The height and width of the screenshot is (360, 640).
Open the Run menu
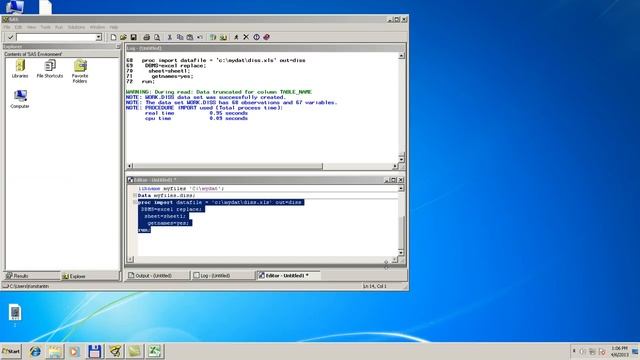click(x=59, y=27)
